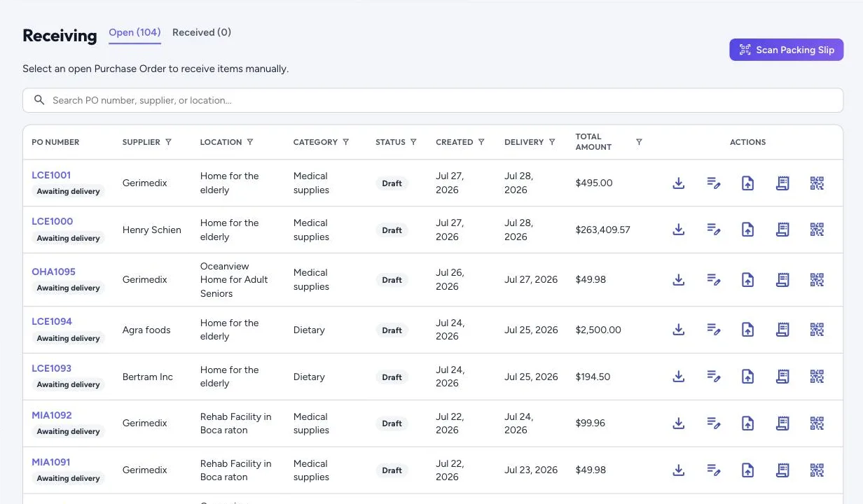Screen dimensions: 863x504
Task: Open purchase order LCE1000 link
Action: 52,221
